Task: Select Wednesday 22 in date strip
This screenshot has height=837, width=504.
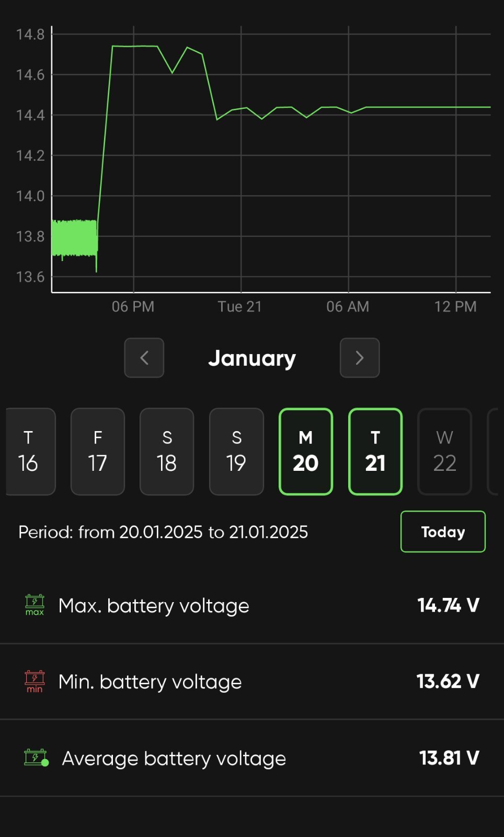Action: (444, 451)
